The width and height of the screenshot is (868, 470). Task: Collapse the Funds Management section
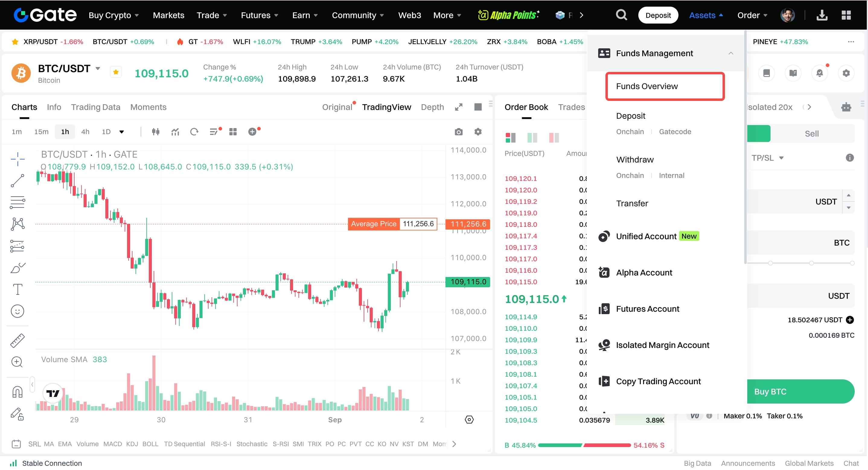(x=730, y=53)
